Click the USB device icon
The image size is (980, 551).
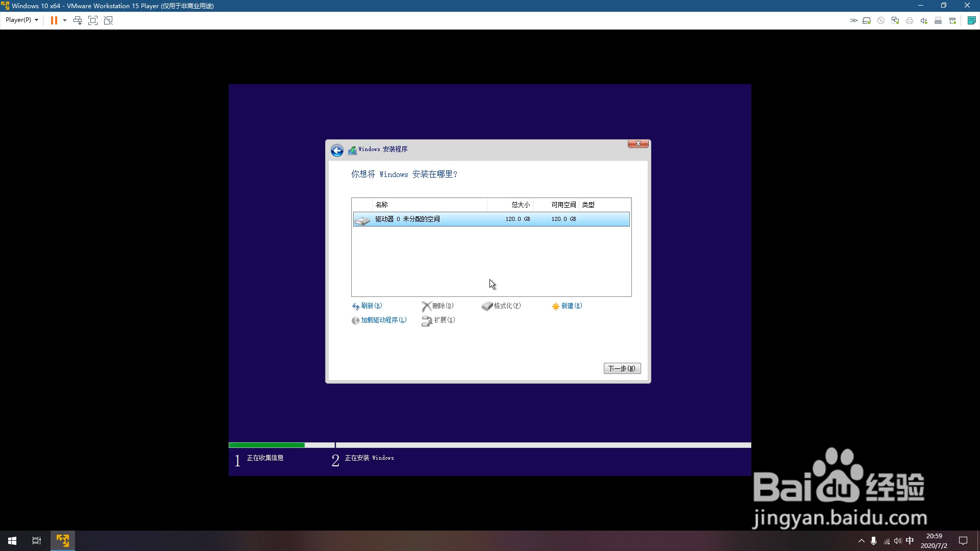(x=938, y=20)
